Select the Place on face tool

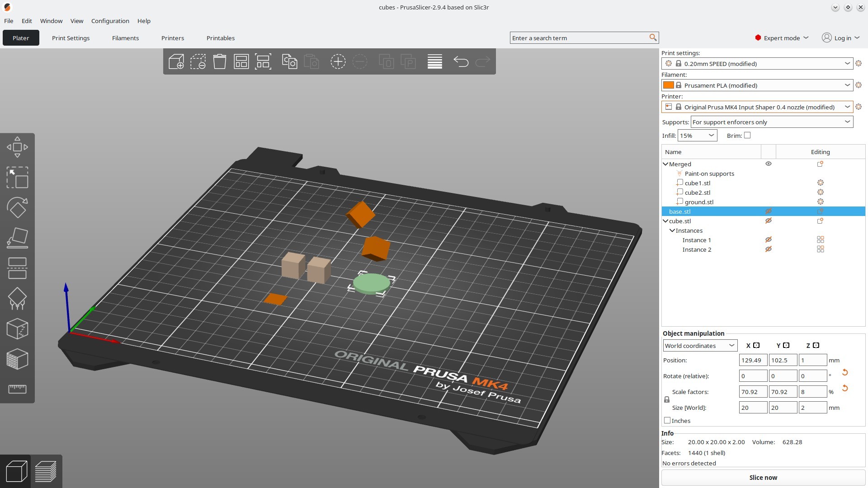[17, 238]
